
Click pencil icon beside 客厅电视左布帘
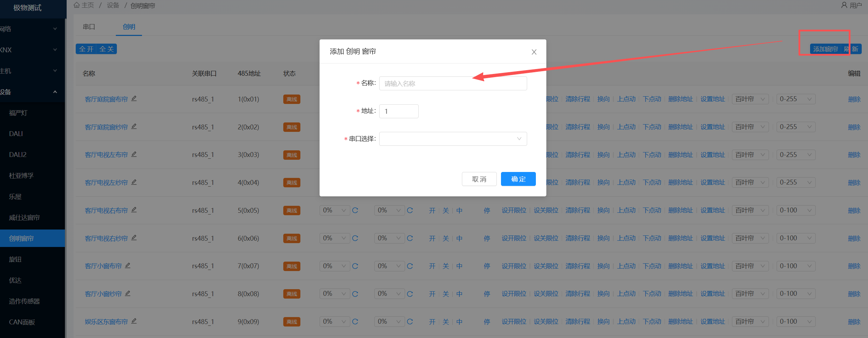[134, 154]
